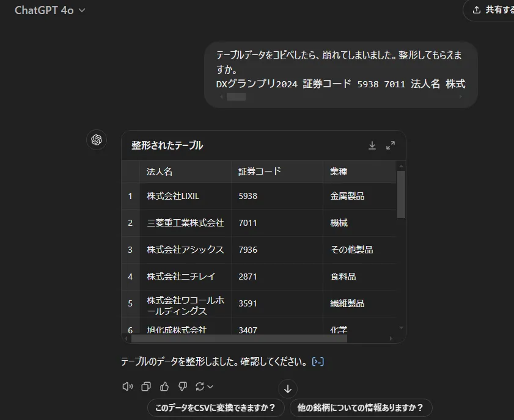Click the table's vertical scrollbar thumb
The width and height of the screenshot is (514, 420).
(x=401, y=195)
